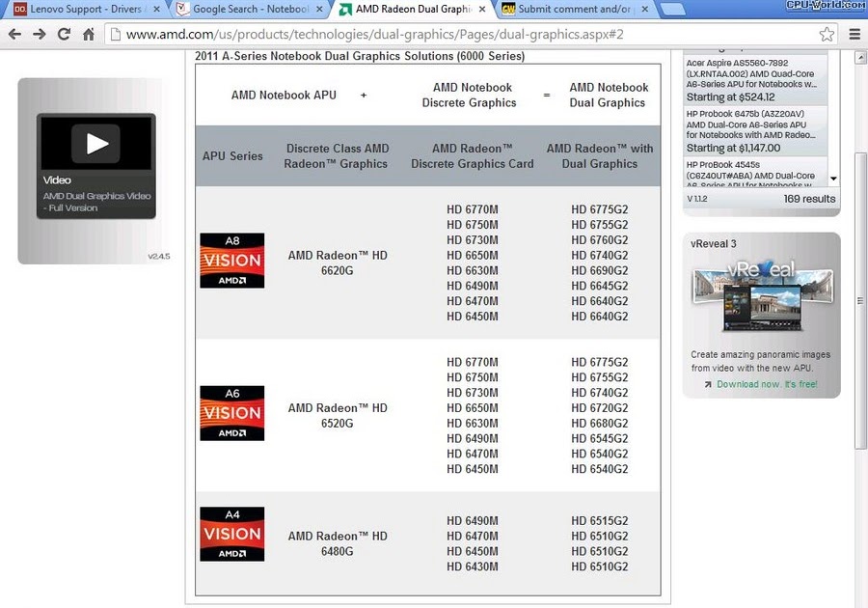
Task: Go back with the browser back arrow
Action: point(14,35)
